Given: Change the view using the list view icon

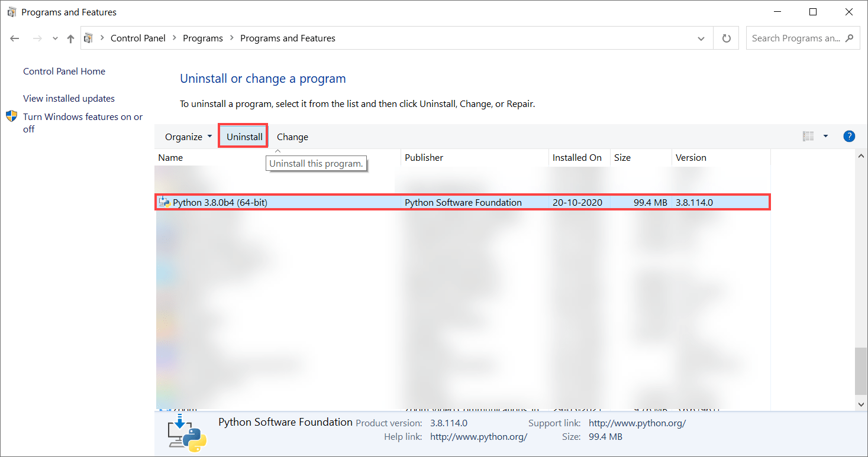Looking at the screenshot, I should pos(808,136).
